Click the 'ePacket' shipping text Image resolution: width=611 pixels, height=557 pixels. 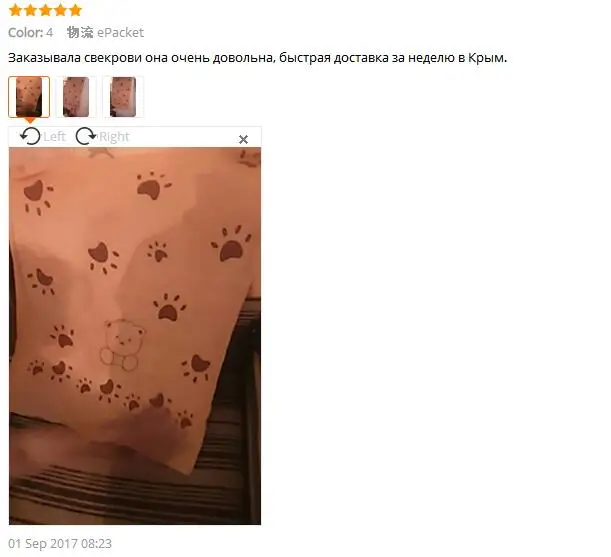120,32
